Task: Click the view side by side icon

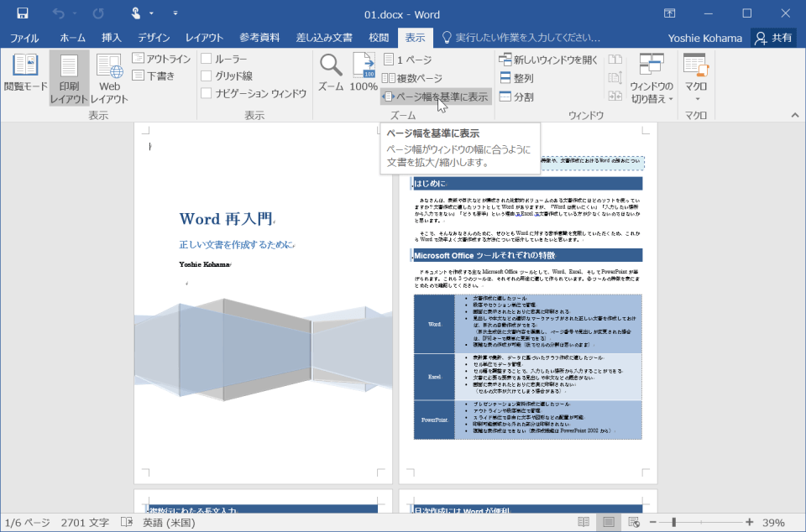Action: 615,60
